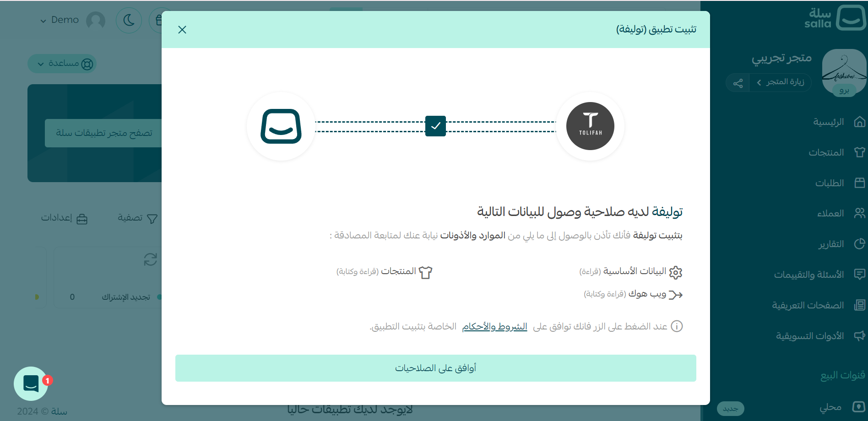Open the تصفية filter option
Image resolution: width=868 pixels, height=421 pixels.
(137, 218)
